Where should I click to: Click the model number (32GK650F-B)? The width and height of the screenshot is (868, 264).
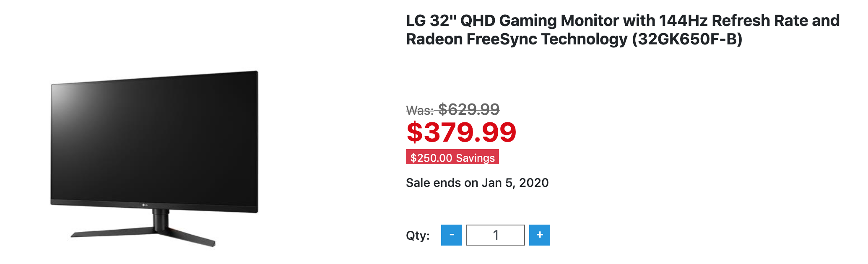[687, 39]
